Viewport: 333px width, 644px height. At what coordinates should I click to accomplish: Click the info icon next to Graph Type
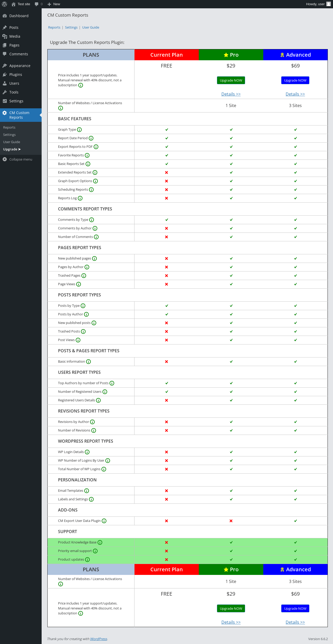[79, 130]
